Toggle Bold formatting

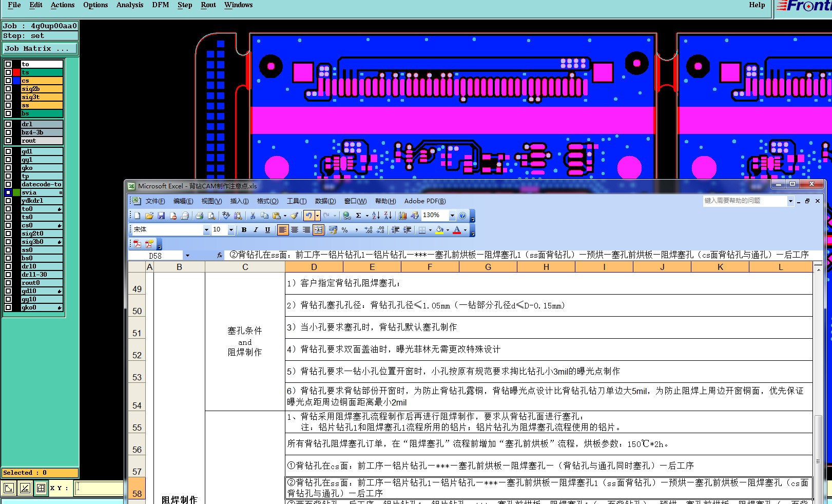pos(244,230)
